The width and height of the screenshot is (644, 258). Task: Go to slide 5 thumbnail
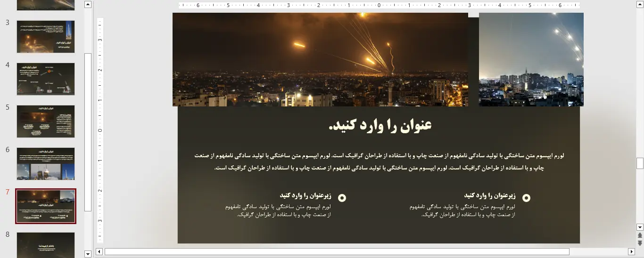point(46,121)
